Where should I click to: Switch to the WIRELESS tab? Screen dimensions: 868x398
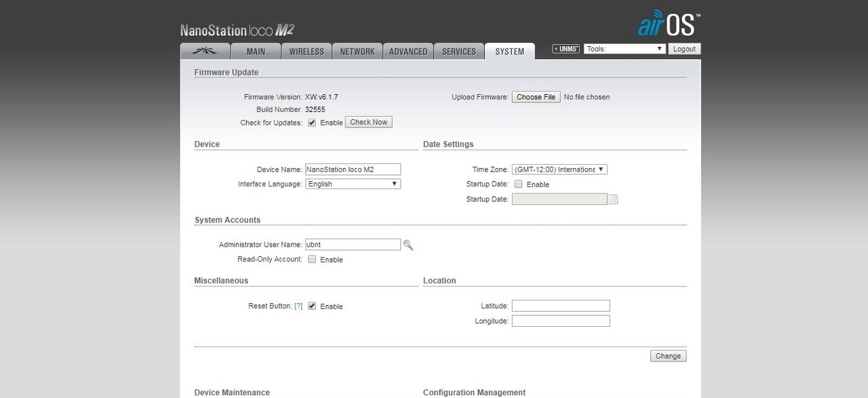307,52
